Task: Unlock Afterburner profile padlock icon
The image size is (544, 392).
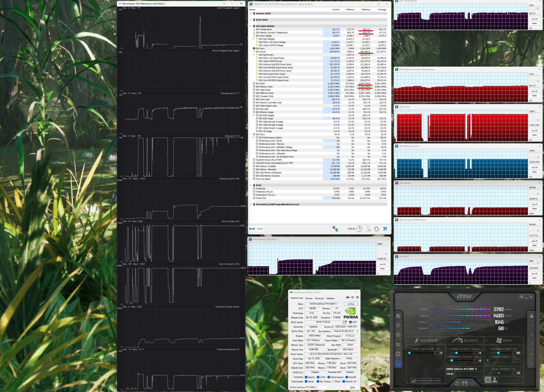Action: 531,315
